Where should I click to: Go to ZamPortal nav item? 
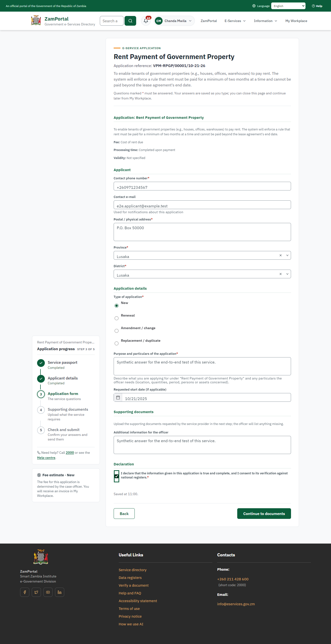[209, 21]
